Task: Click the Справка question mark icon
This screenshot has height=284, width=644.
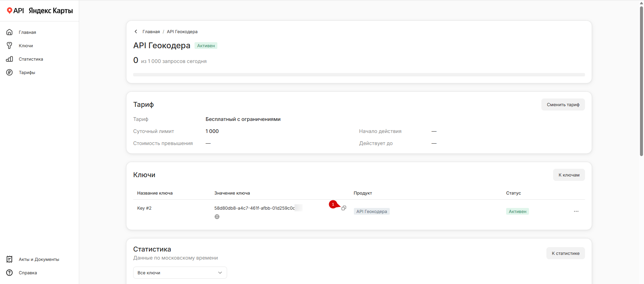Action: pyautogui.click(x=9, y=273)
